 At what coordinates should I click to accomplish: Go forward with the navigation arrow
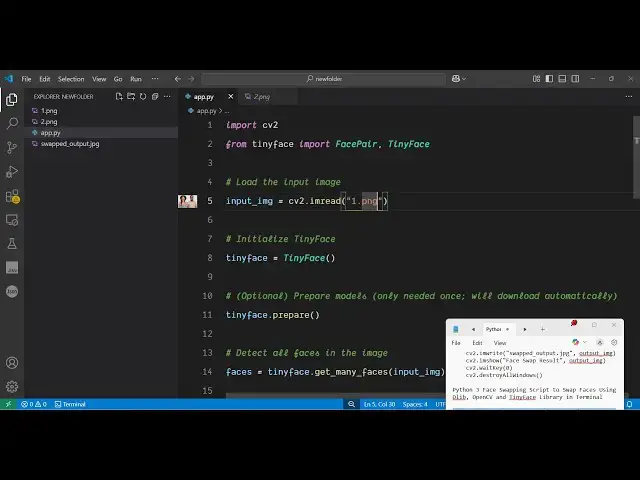(x=191, y=79)
